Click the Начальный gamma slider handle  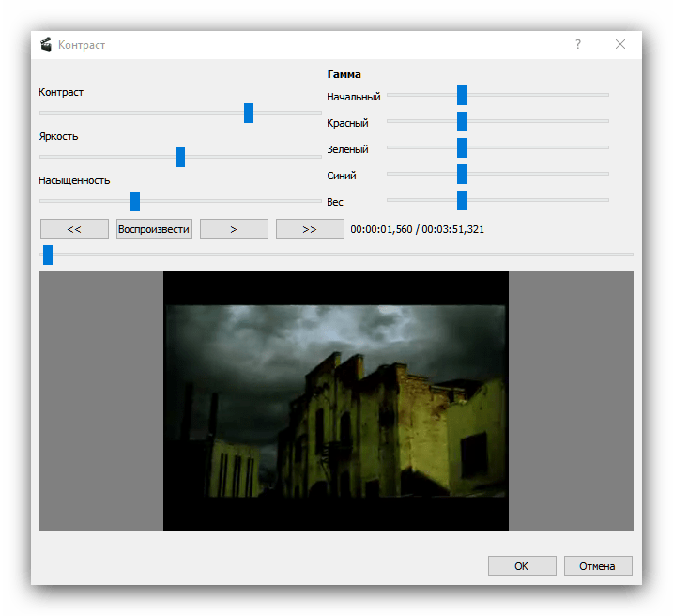coord(462,95)
